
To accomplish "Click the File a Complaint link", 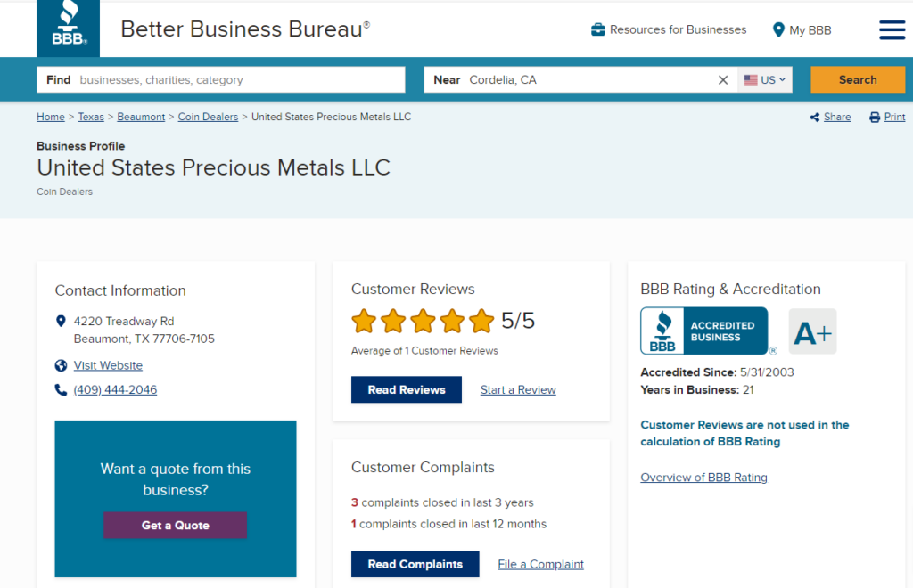I will [541, 564].
